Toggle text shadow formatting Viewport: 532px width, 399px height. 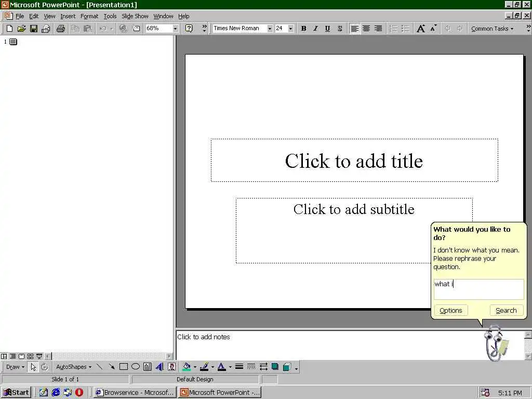(x=340, y=29)
